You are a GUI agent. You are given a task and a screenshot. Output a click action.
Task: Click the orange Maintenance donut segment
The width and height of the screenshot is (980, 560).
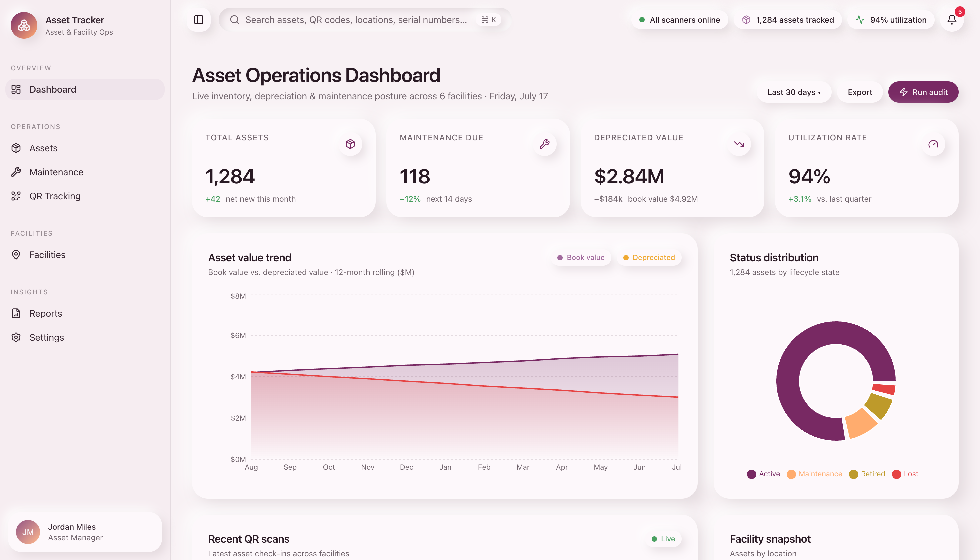coord(861,424)
